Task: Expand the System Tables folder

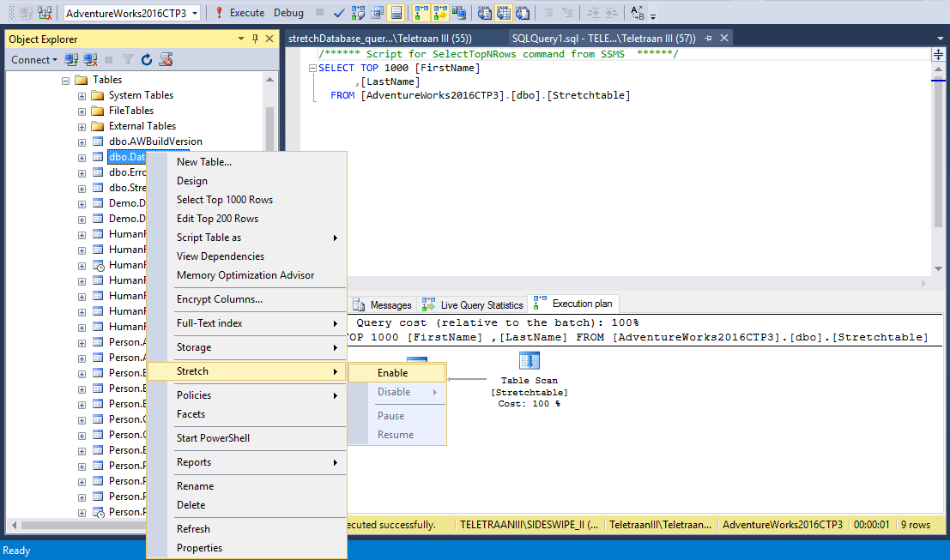Action: (82, 96)
